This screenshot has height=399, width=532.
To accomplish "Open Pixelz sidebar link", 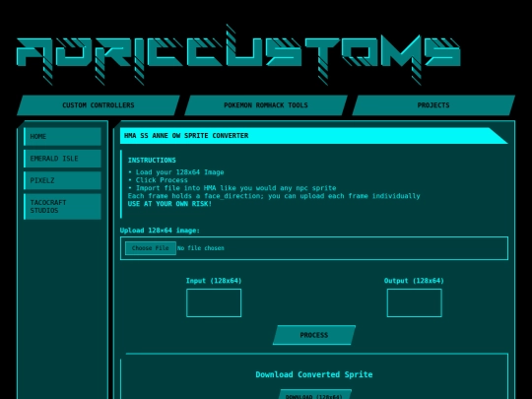I will [x=62, y=180].
